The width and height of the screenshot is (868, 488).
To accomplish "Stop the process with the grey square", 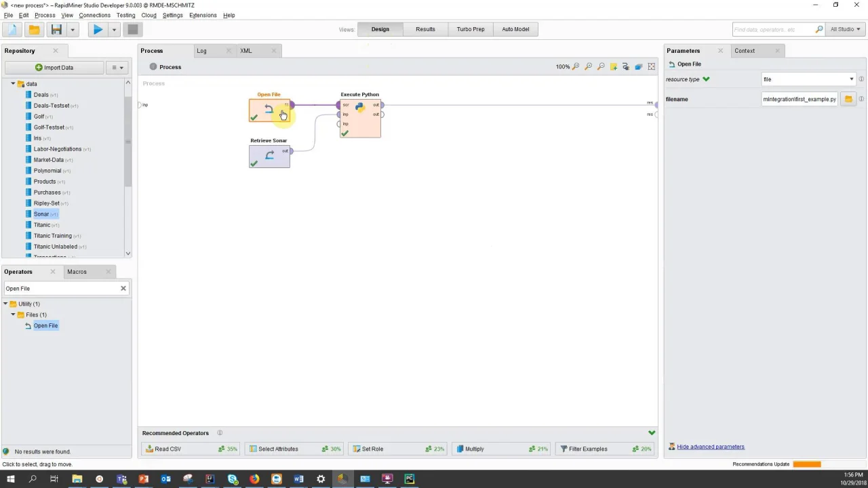I will 132,29.
